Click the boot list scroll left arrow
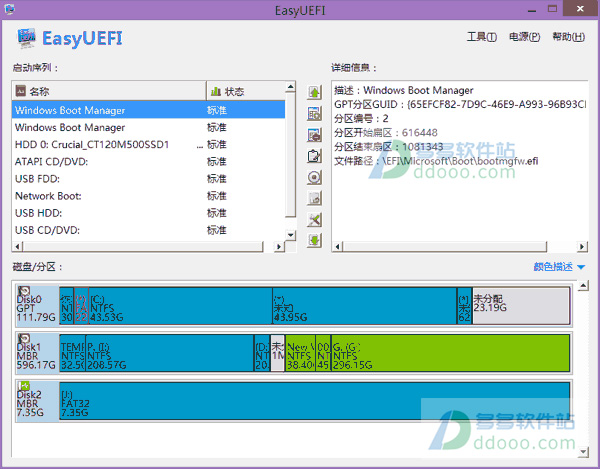The height and width of the screenshot is (469, 600). 17,247
